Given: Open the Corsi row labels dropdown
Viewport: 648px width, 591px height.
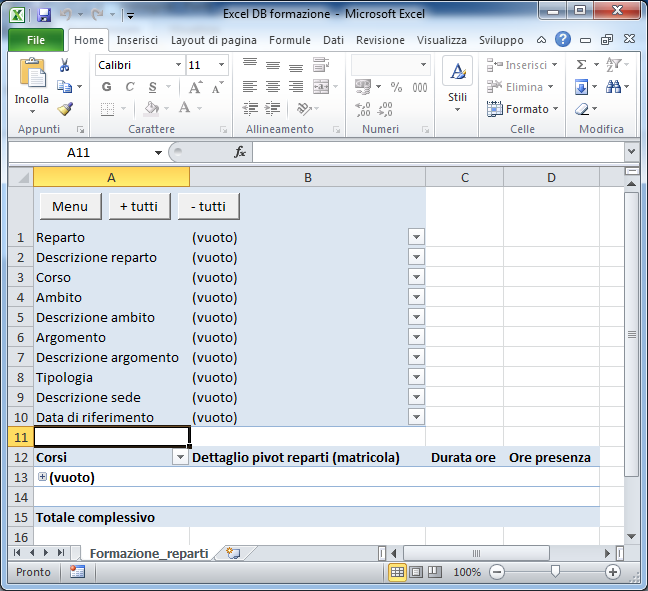Looking at the screenshot, I should [180, 457].
